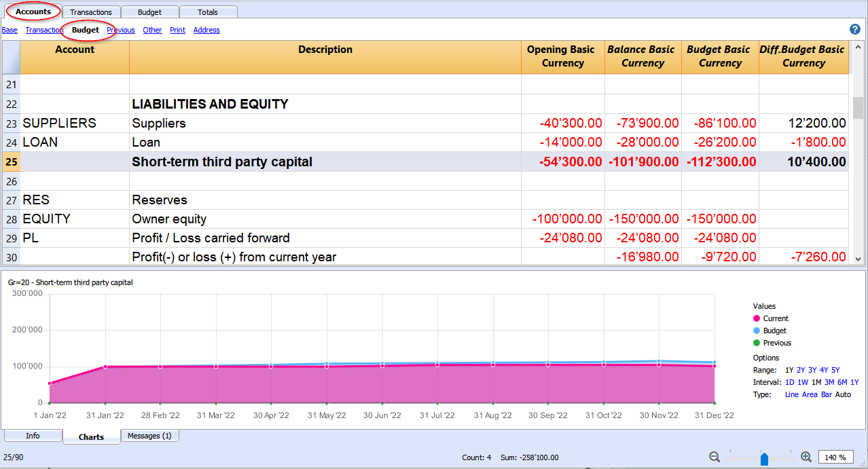The height and width of the screenshot is (469, 868).
Task: Click the zoom out magnifier icon
Action: pyautogui.click(x=715, y=457)
